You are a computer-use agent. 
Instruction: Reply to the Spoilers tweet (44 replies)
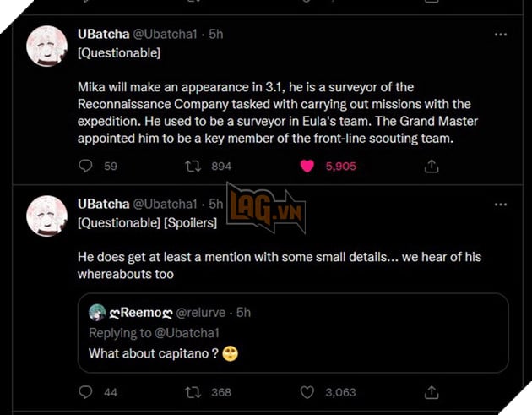pyautogui.click(x=85, y=391)
